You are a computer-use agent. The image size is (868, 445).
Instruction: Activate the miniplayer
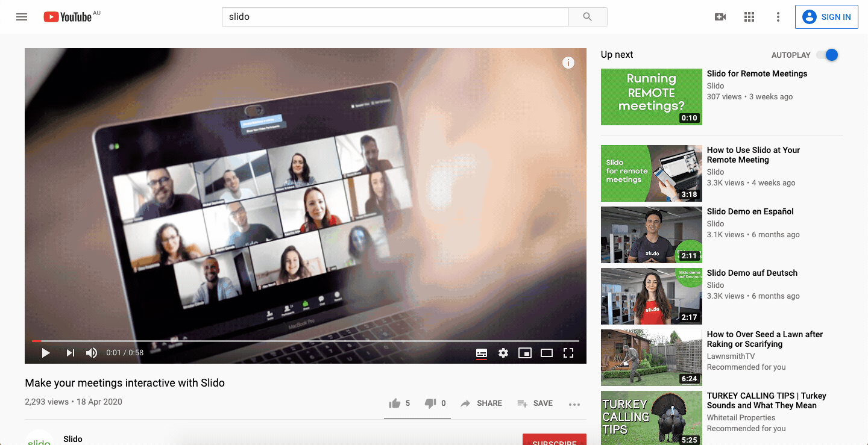pyautogui.click(x=525, y=353)
